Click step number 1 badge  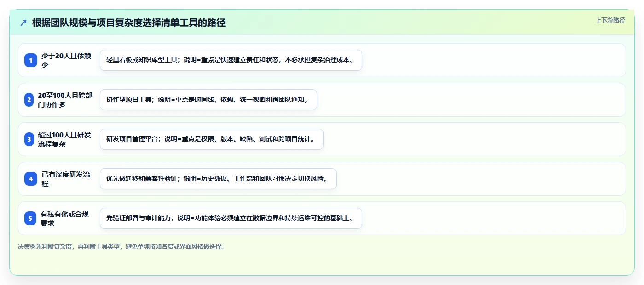31,60
